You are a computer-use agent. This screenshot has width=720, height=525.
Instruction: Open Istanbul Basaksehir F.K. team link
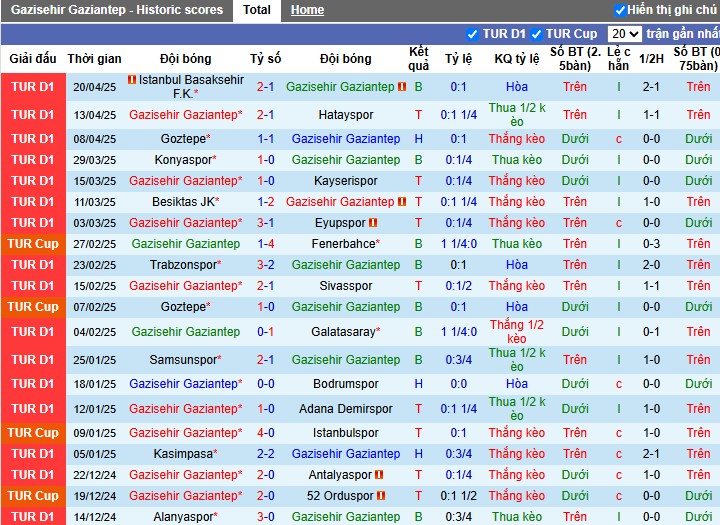191,86
